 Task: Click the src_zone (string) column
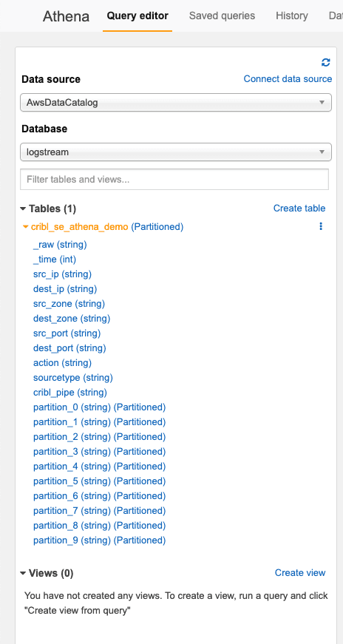(x=69, y=304)
